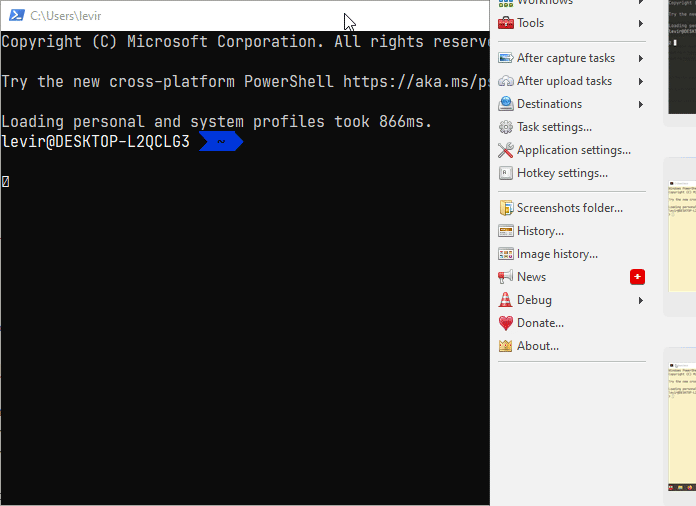Open Application settings menu entry
Image resolution: width=696 pixels, height=506 pixels.
[572, 150]
